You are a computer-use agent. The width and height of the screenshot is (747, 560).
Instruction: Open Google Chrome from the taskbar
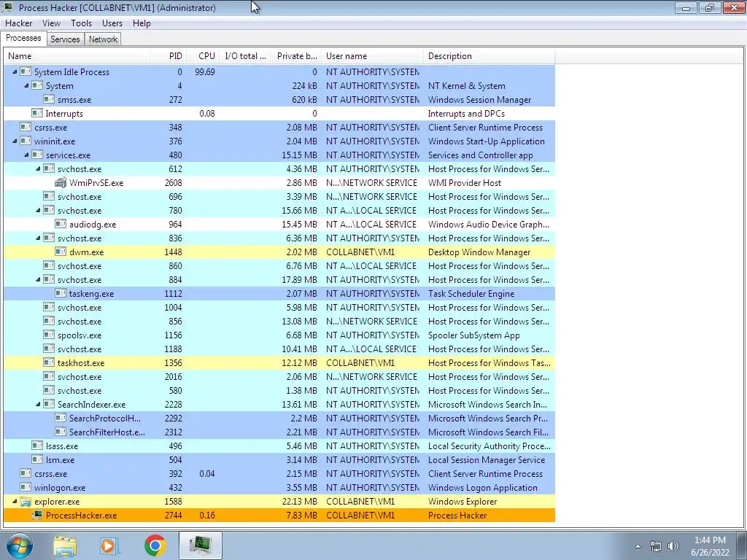click(155, 545)
